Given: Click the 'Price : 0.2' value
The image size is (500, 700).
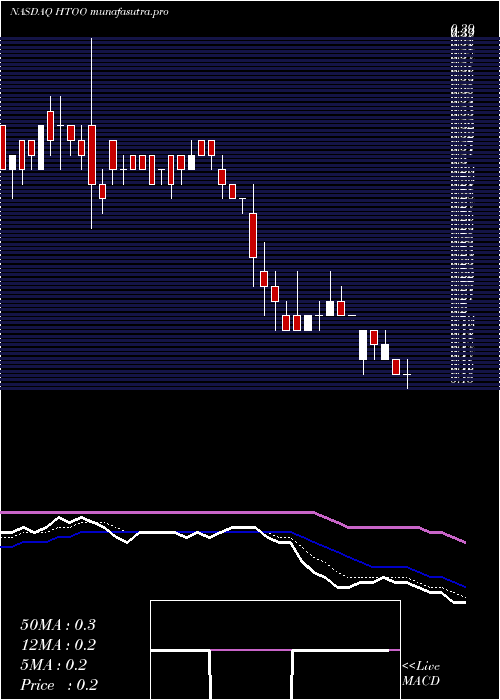Looking at the screenshot, I should click(59, 685).
